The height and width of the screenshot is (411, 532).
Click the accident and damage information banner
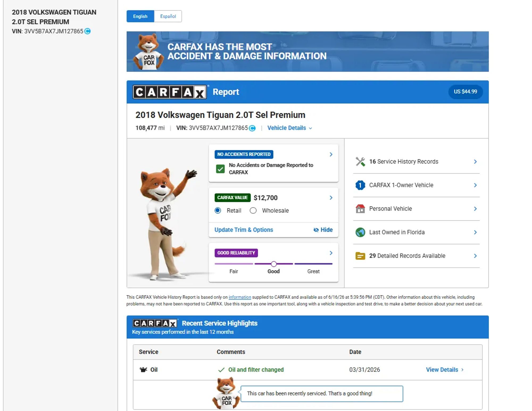pyautogui.click(x=307, y=52)
